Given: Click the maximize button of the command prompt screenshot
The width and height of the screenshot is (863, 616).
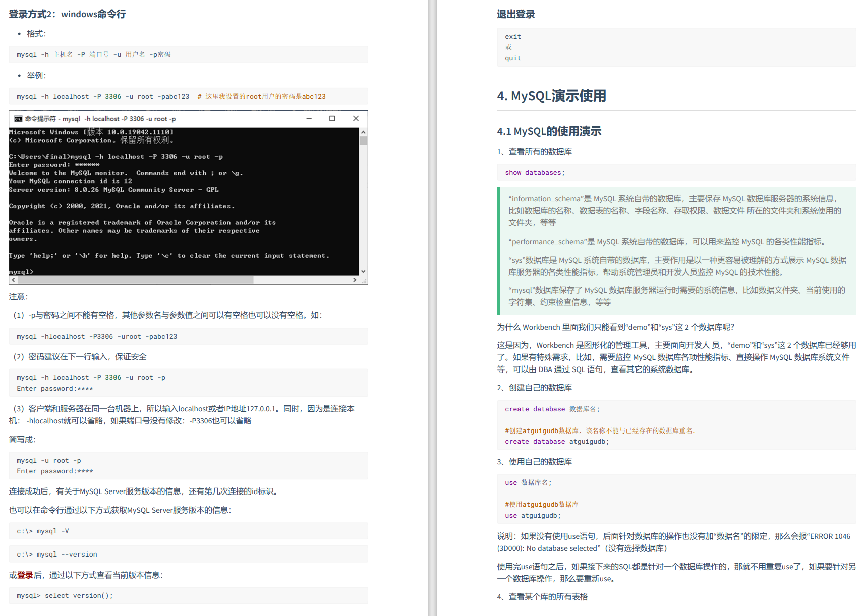Looking at the screenshot, I should tap(332, 118).
